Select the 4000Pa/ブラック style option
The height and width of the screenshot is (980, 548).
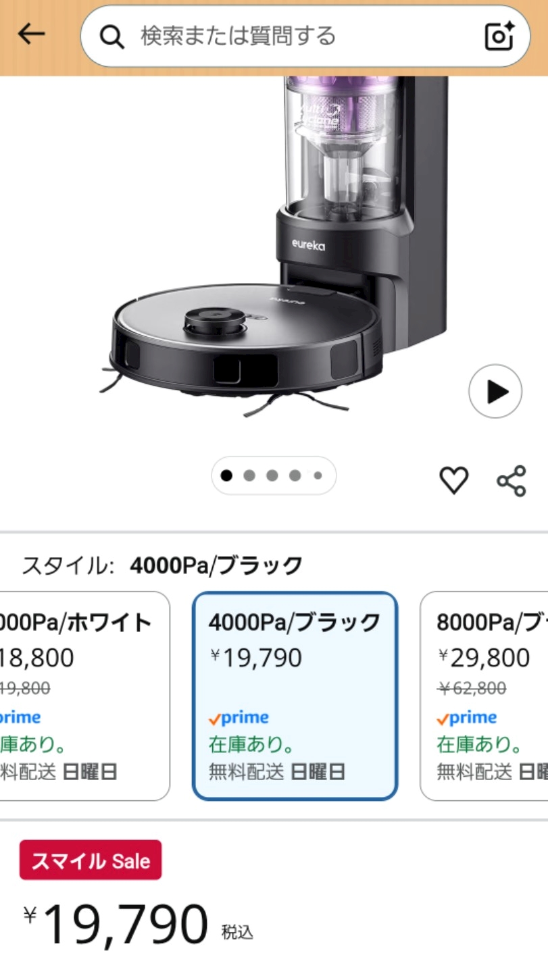click(295, 696)
